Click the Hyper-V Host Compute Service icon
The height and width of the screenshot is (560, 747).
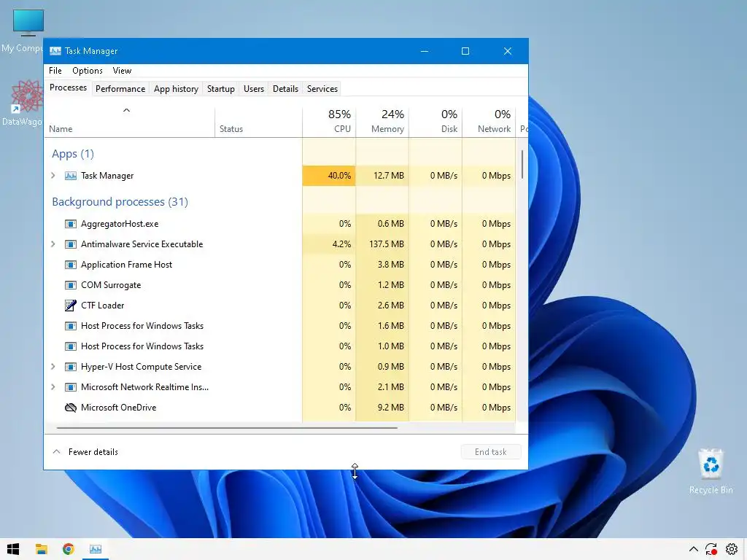[x=71, y=367]
